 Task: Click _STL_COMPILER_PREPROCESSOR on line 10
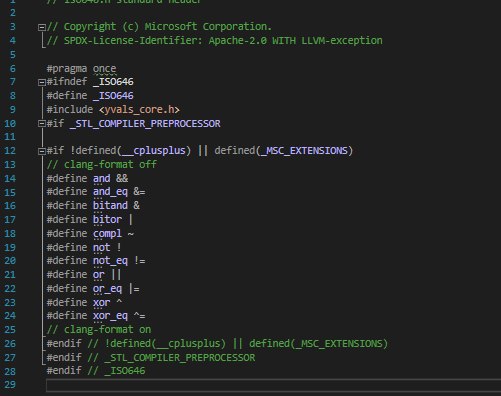coord(145,124)
